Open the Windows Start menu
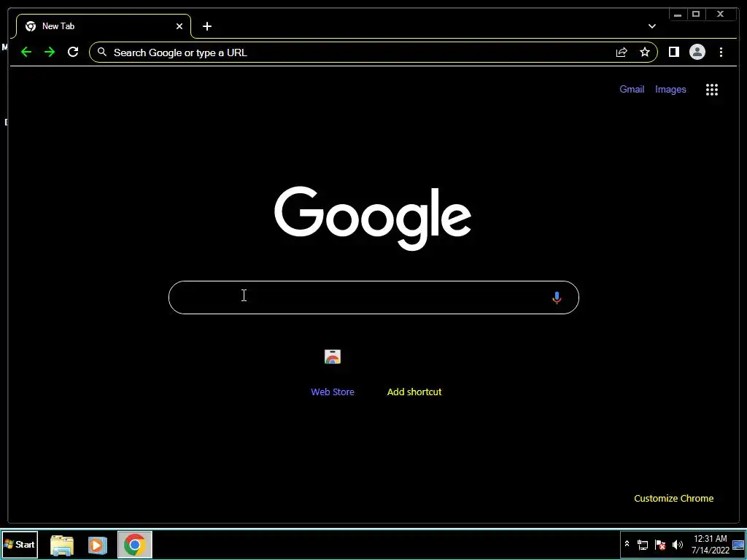The width and height of the screenshot is (747, 560). click(x=20, y=544)
